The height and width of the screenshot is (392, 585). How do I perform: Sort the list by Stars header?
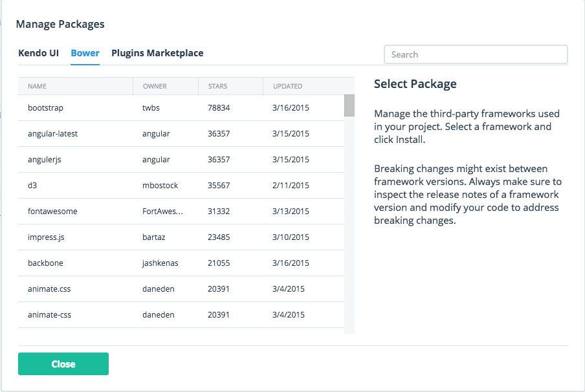coord(217,86)
